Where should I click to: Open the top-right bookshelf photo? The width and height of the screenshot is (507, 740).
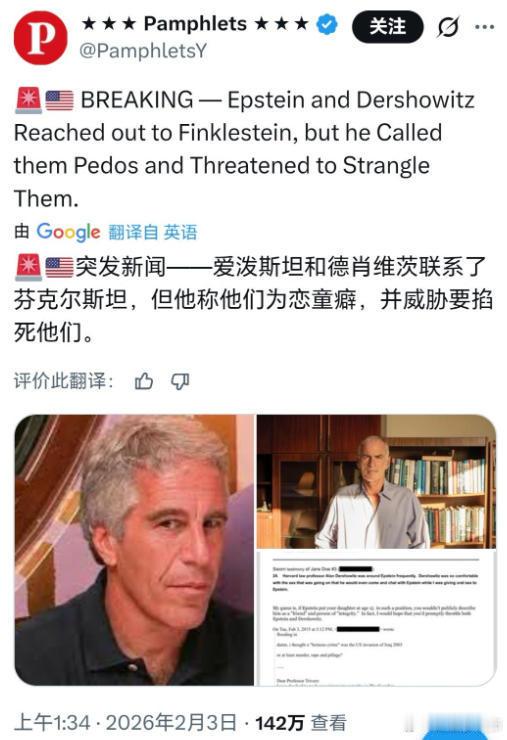376,481
